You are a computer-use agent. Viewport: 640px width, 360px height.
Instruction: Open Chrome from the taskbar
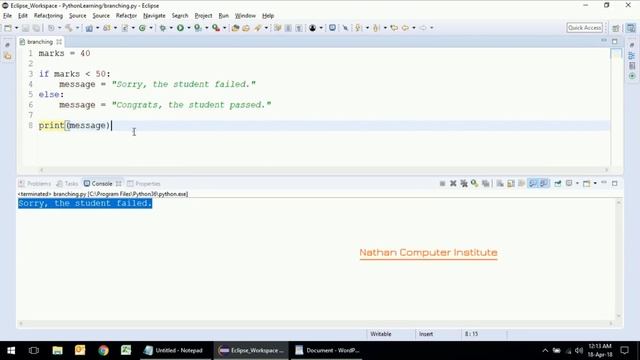pyautogui.click(x=103, y=350)
